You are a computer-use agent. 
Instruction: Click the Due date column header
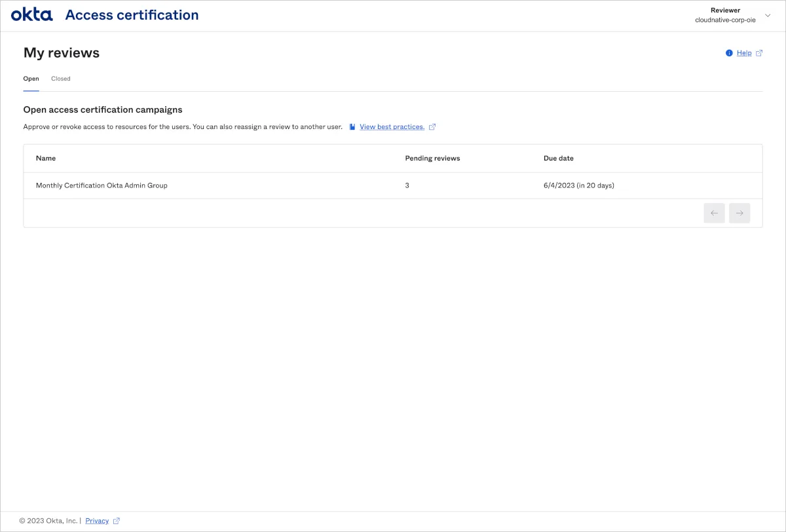click(558, 159)
